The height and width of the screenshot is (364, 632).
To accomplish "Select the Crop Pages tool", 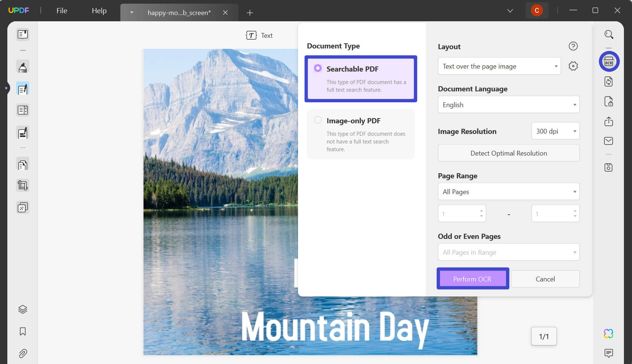I will (x=23, y=185).
